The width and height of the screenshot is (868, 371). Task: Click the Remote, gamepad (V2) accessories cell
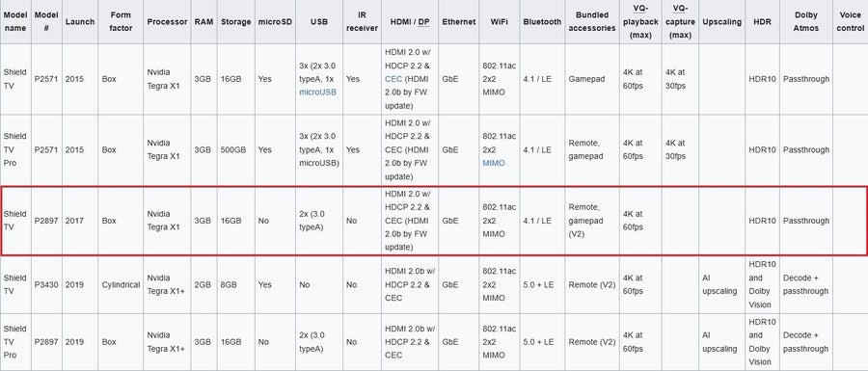pos(592,221)
